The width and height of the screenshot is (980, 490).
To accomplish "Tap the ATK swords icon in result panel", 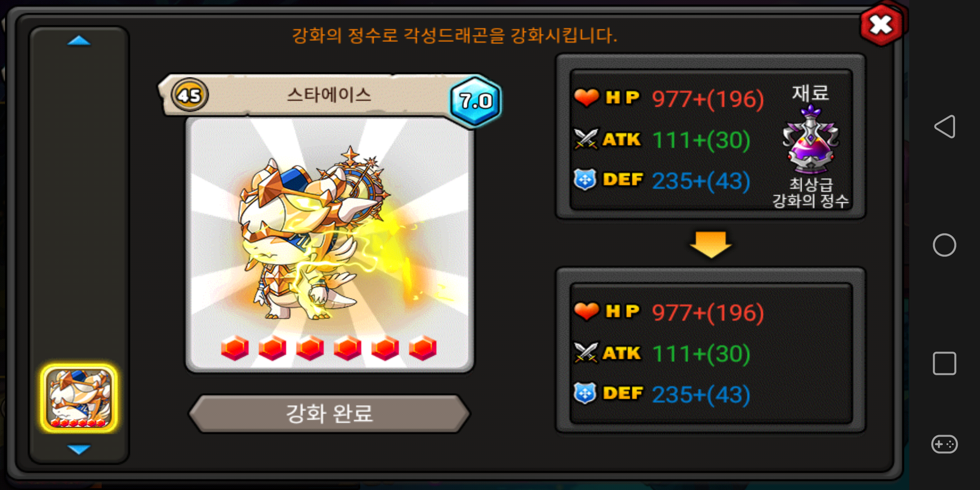I will [586, 353].
